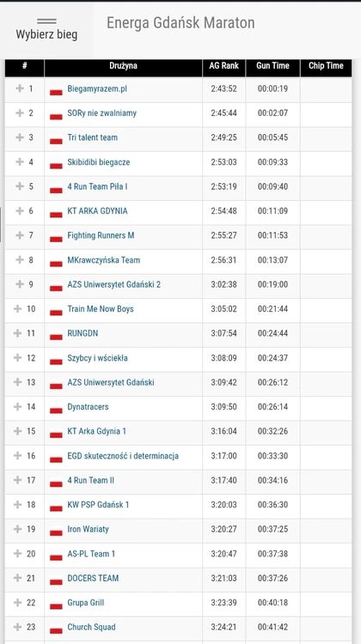The image size is (361, 644).
Task: Sort by AG Rank column header
Action: [x=224, y=66]
